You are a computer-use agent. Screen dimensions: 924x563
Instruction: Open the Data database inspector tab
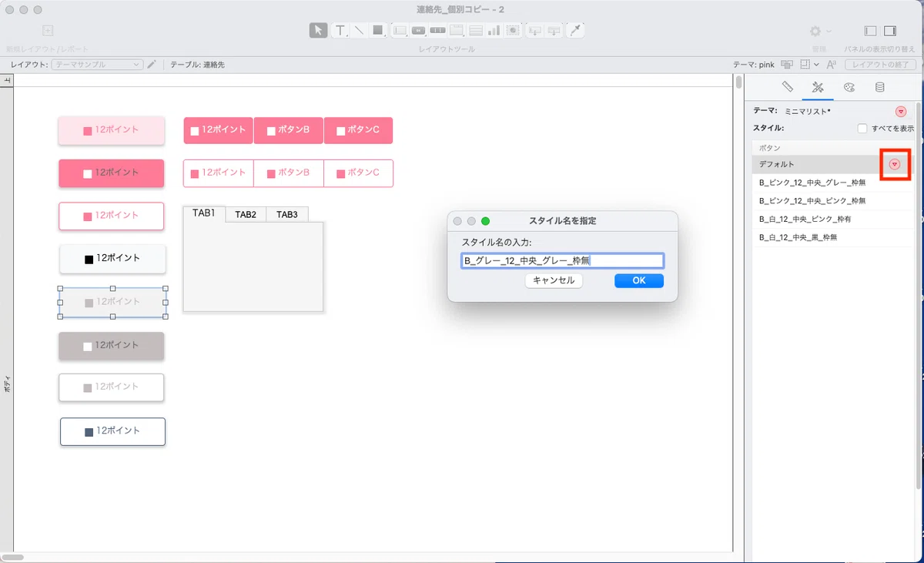879,87
